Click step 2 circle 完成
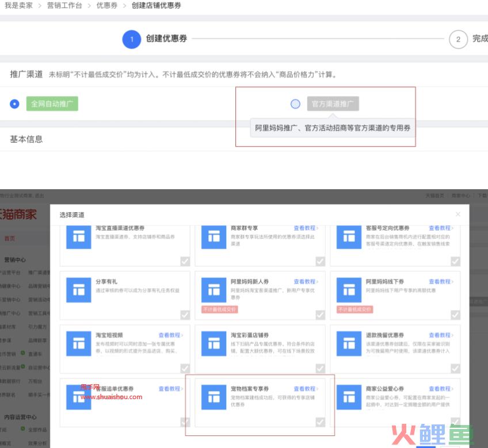488x448 pixels. click(458, 39)
